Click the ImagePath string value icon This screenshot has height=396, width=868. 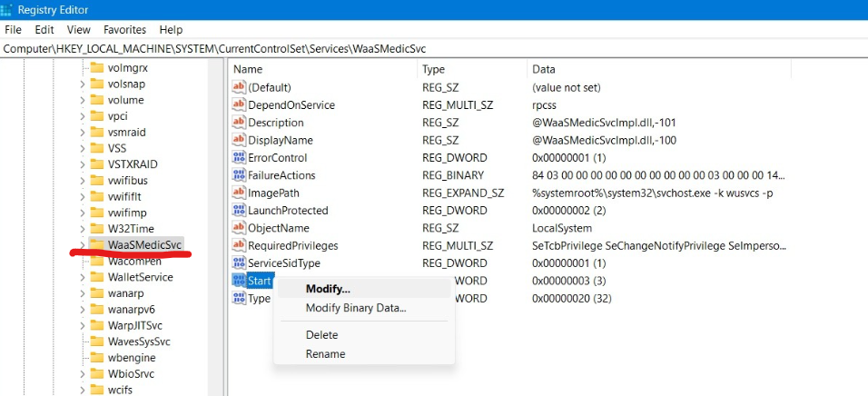tap(239, 193)
